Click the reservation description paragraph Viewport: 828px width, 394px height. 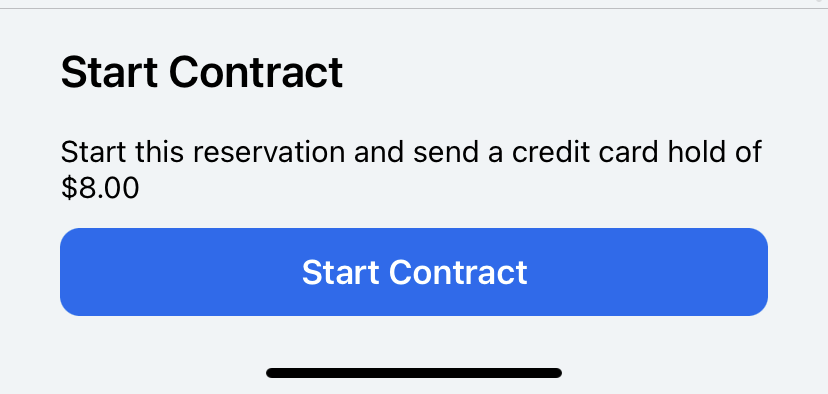point(411,170)
